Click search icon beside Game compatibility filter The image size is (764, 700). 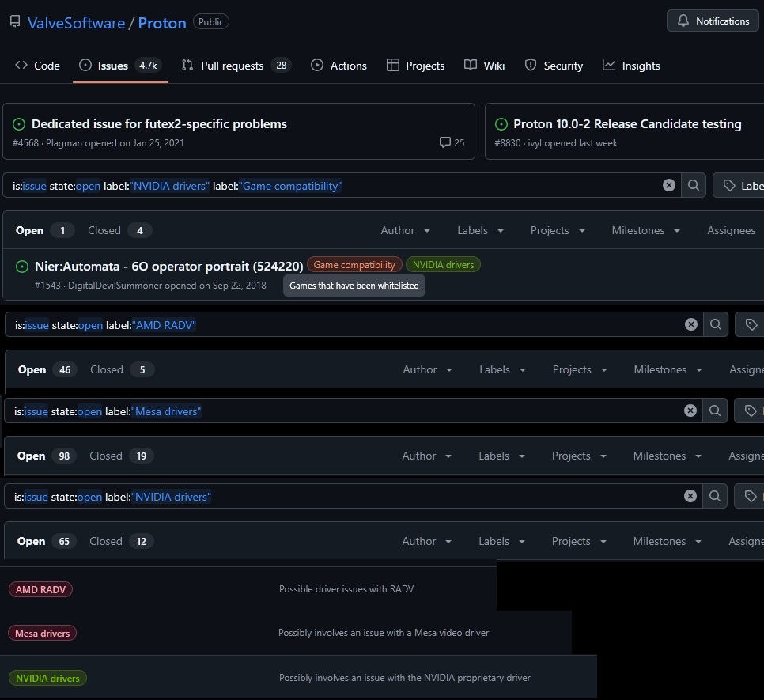click(694, 185)
